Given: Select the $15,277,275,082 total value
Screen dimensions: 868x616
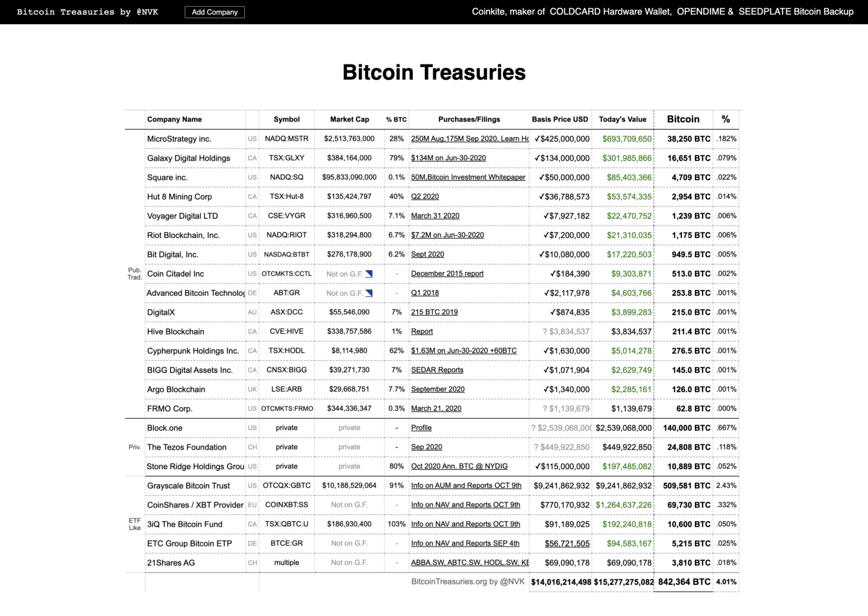Looking at the screenshot, I should pos(624,582).
